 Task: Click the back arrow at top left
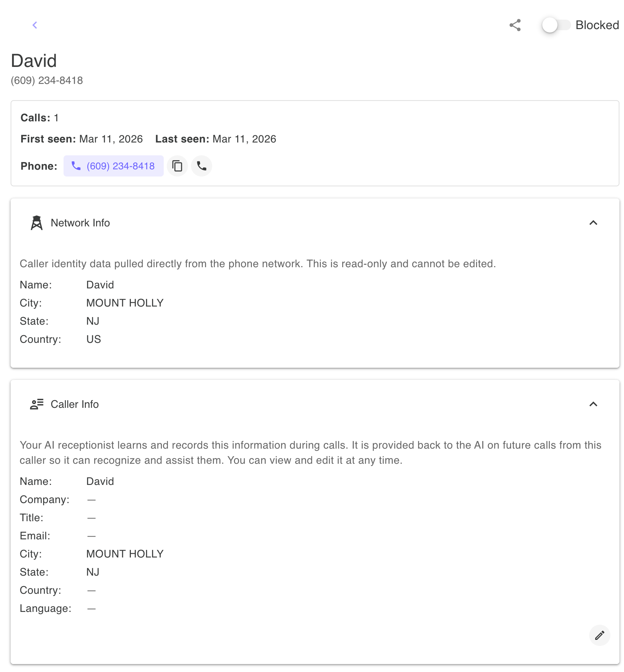coord(34,25)
